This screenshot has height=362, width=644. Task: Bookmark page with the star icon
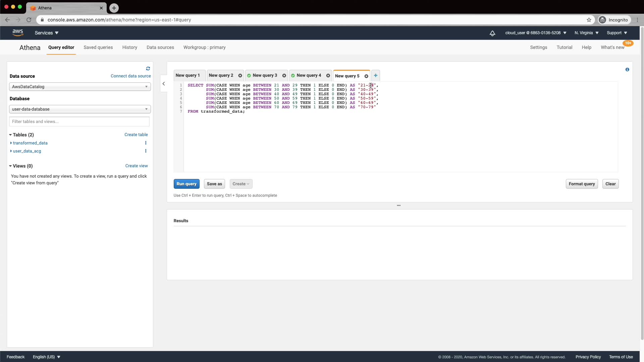589,20
